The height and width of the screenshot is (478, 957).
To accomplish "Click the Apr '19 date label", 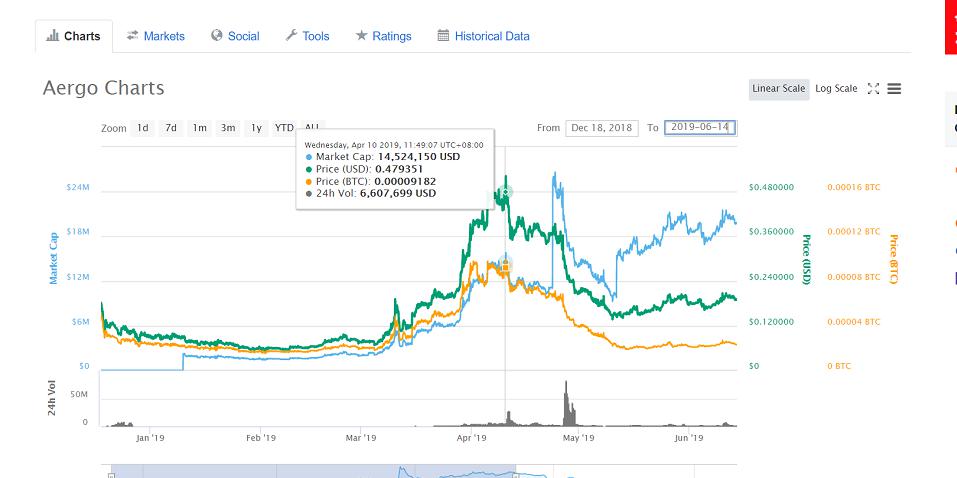I will click(471, 438).
